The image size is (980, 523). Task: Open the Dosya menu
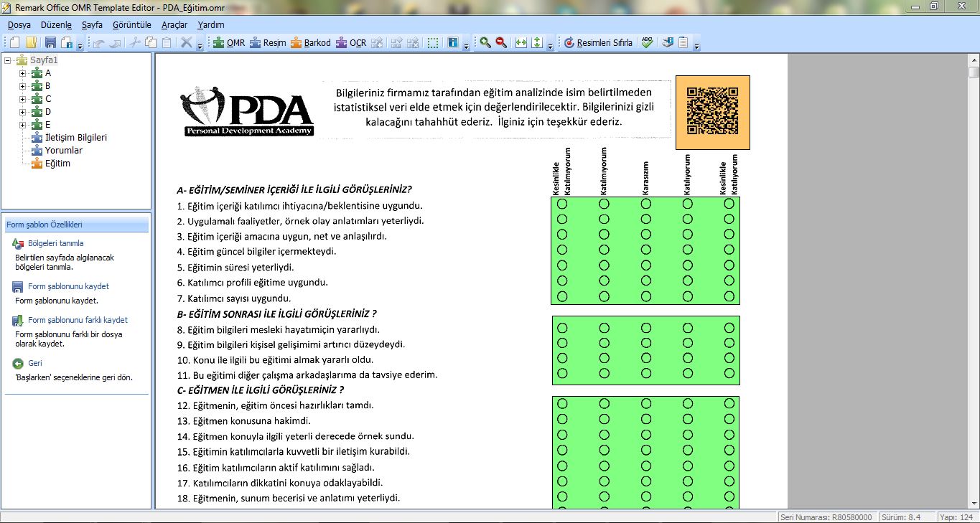[x=19, y=24]
